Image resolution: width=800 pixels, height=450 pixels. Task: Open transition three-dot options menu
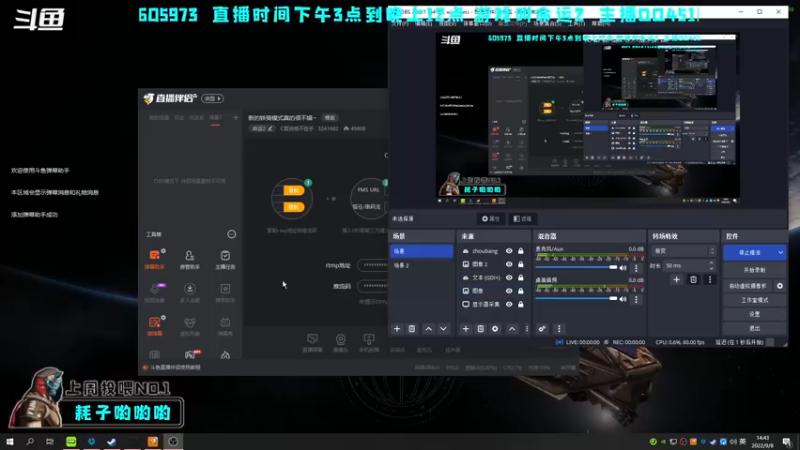click(709, 280)
